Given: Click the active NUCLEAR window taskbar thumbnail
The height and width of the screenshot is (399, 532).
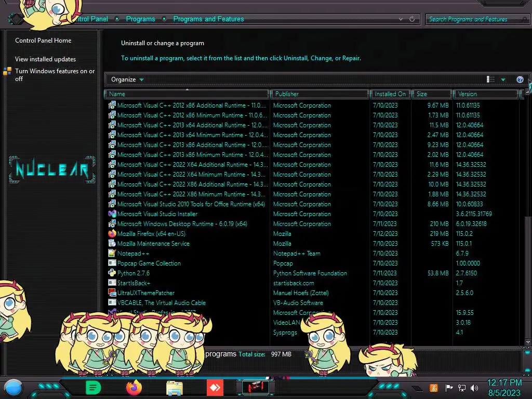Looking at the screenshot, I should (256, 388).
